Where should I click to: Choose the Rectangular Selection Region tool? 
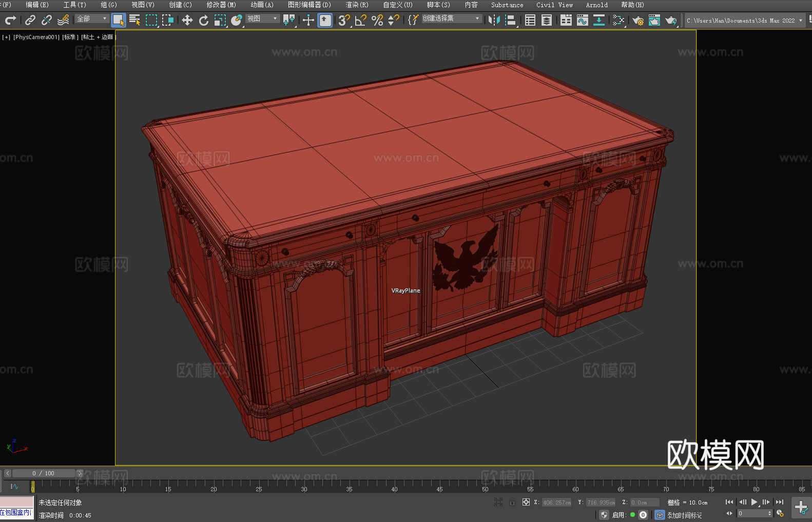(151, 20)
